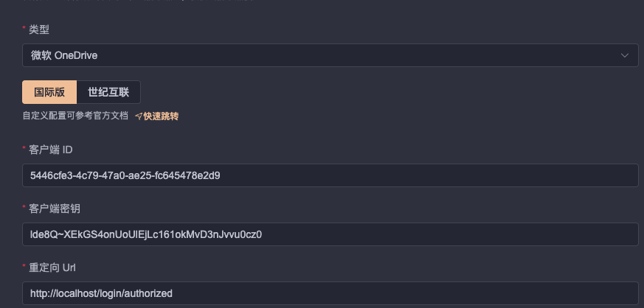Click the http://localhost/login/authorized text
Image resolution: width=644 pixels, height=308 pixels.
pos(101,293)
